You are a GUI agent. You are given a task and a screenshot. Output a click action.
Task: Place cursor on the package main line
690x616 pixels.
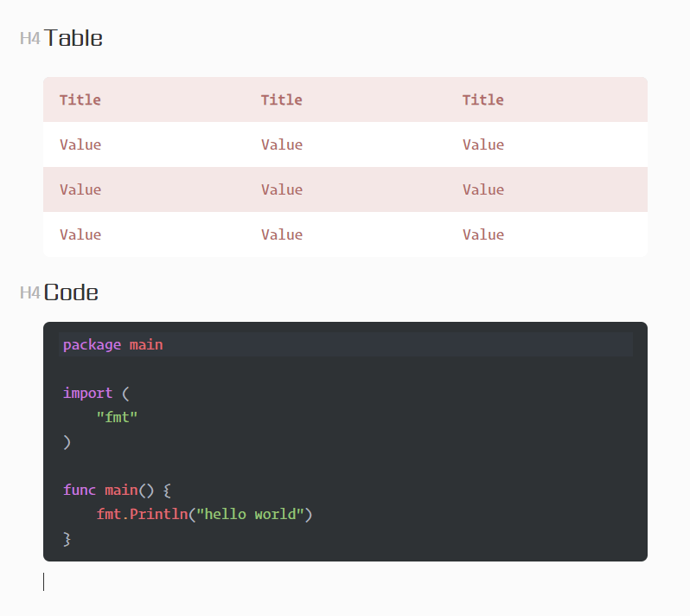(x=346, y=344)
